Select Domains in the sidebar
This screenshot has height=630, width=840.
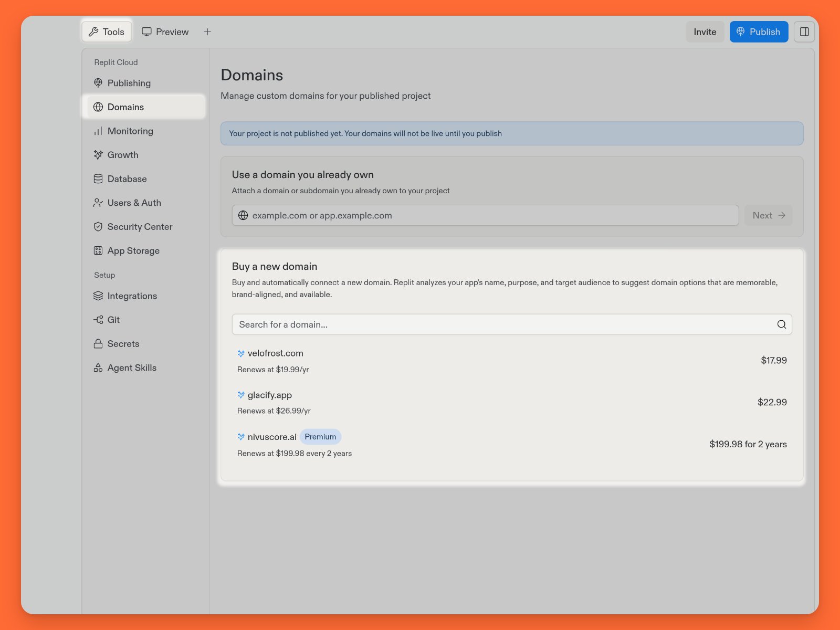coord(145,107)
